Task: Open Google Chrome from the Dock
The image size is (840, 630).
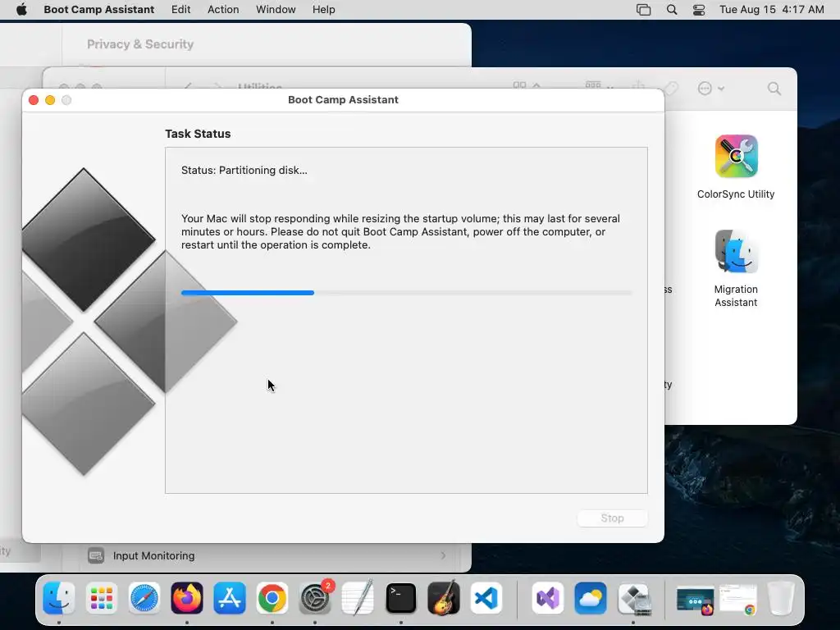Action: click(x=272, y=598)
